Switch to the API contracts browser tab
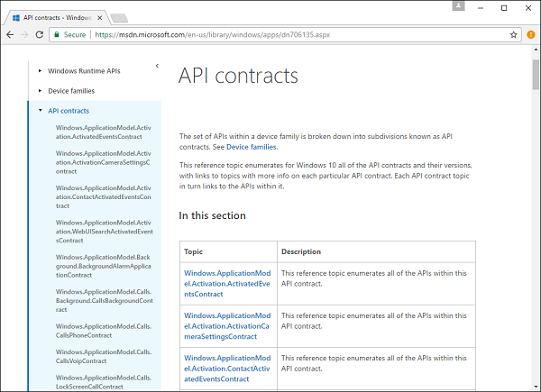This screenshot has width=541, height=392. coord(54,16)
